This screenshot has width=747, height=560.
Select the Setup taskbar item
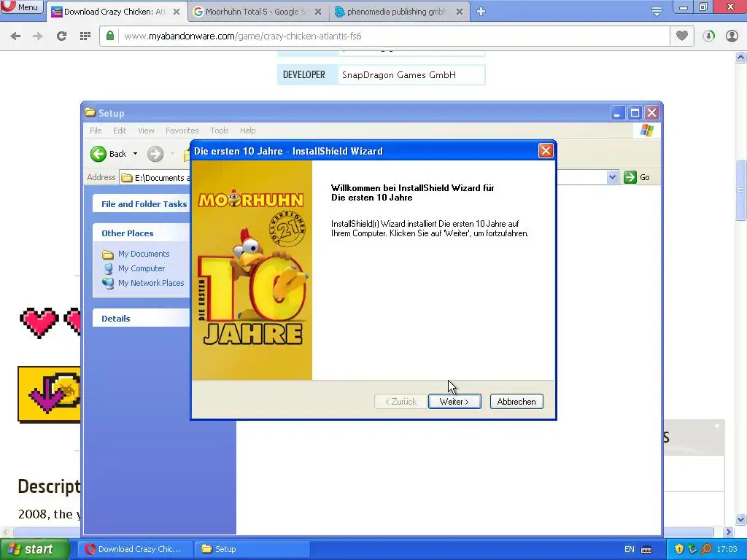252,549
